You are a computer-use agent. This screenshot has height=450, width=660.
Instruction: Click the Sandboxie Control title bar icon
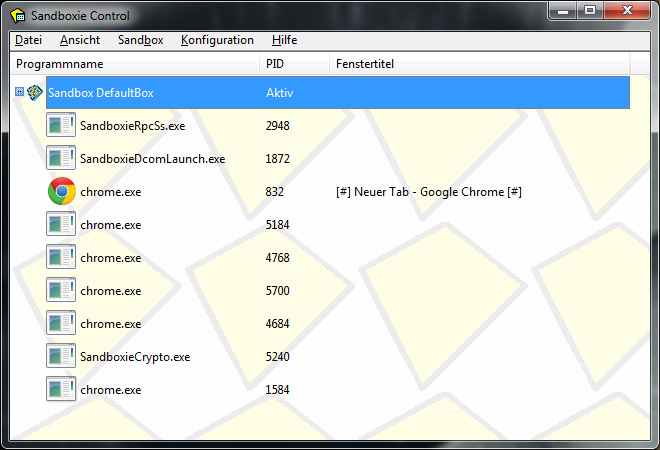click(18, 16)
